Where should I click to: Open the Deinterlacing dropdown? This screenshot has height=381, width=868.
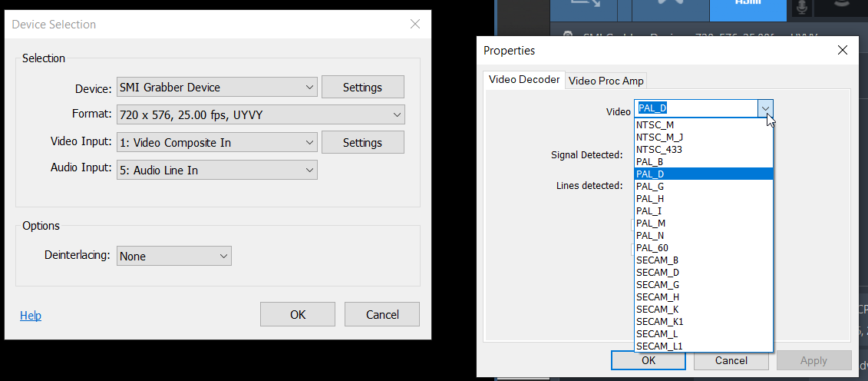(174, 256)
